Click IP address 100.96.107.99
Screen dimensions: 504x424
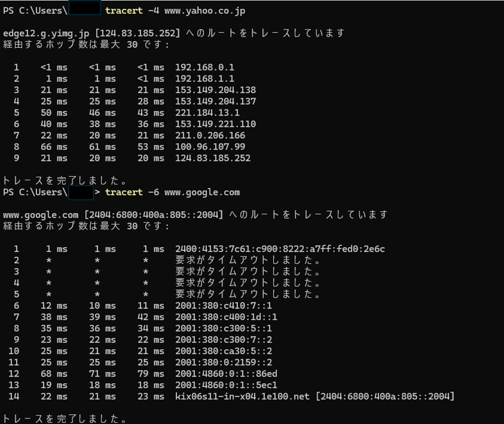click(x=210, y=147)
